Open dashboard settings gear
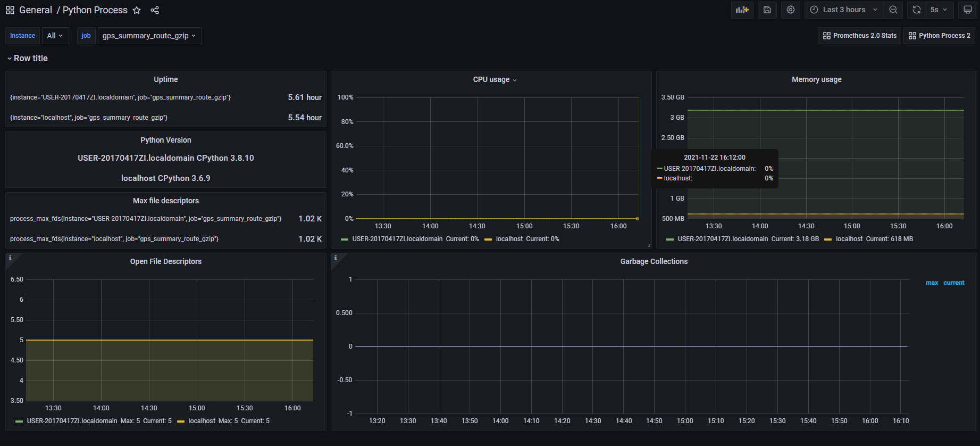980x446 pixels. (791, 10)
